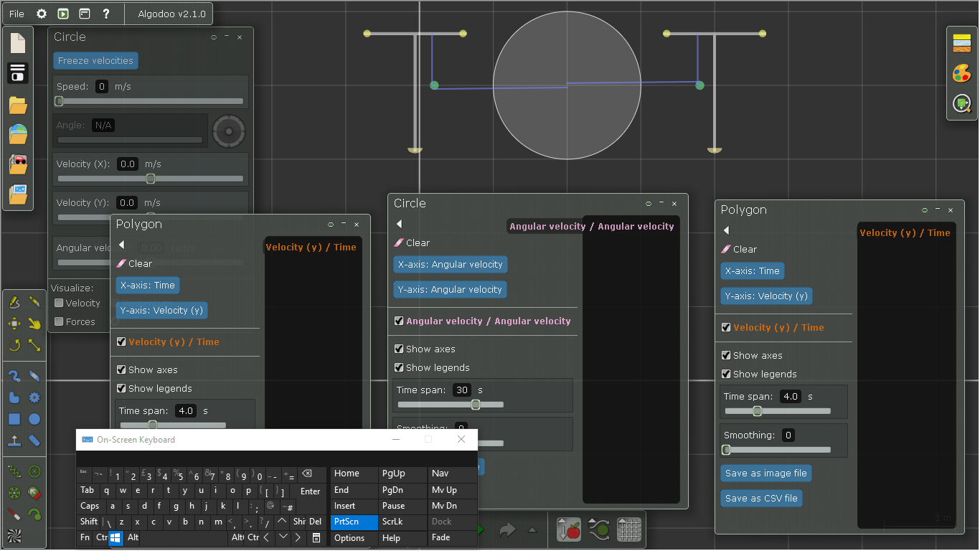
Task: Select the Circle tool
Action: pos(34,419)
